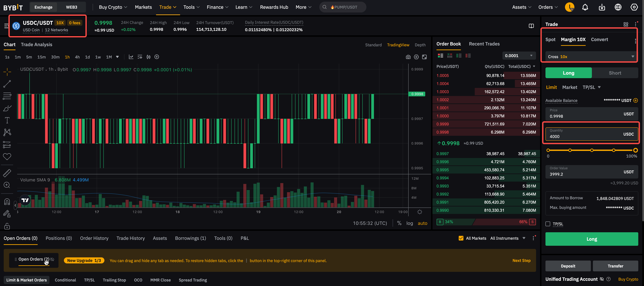Open the indicators icon in chart toolbar
This screenshot has width=644, height=286.
point(131,57)
